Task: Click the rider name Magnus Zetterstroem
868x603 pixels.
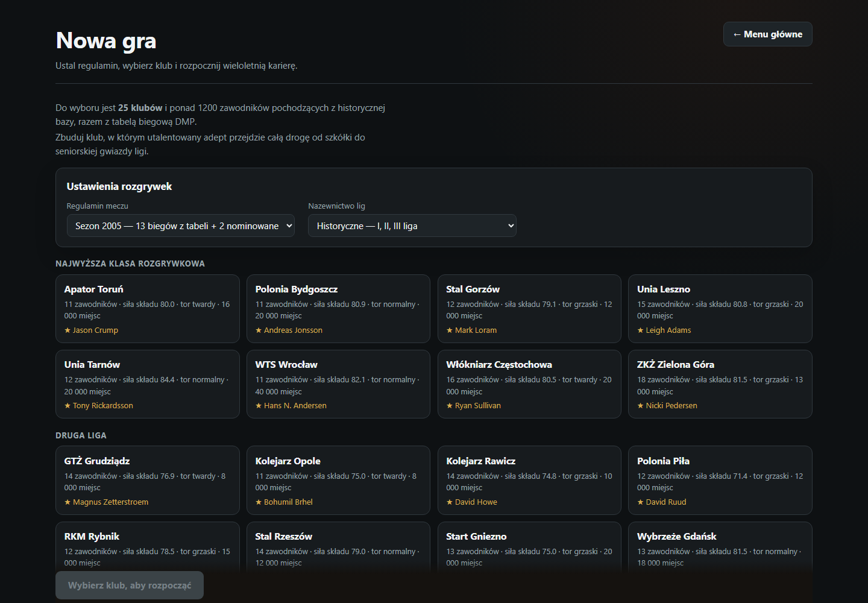Action: 110,502
